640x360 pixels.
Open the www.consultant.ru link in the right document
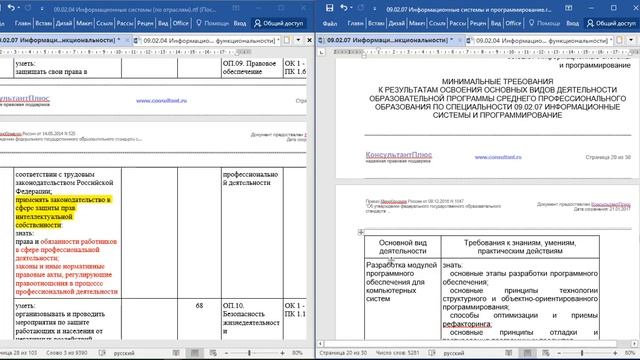[498, 157]
